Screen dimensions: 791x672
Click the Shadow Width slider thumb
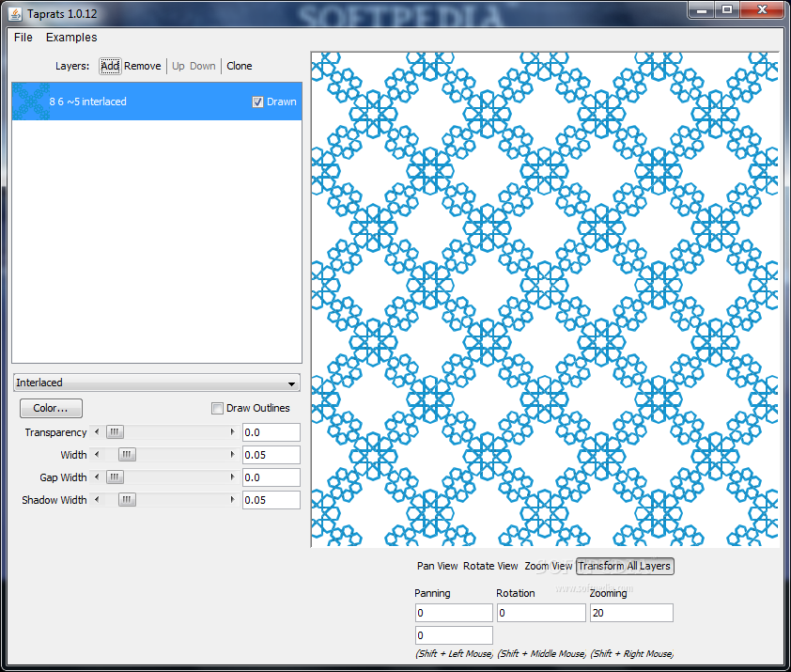click(x=127, y=500)
